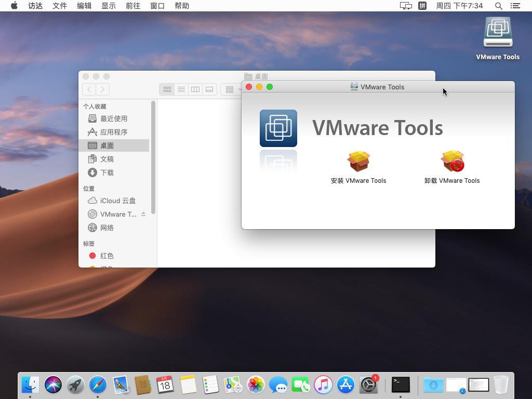Viewport: 532px width, 399px height.
Task: Select 文稿 in Finder sidebar
Action: 115,159
